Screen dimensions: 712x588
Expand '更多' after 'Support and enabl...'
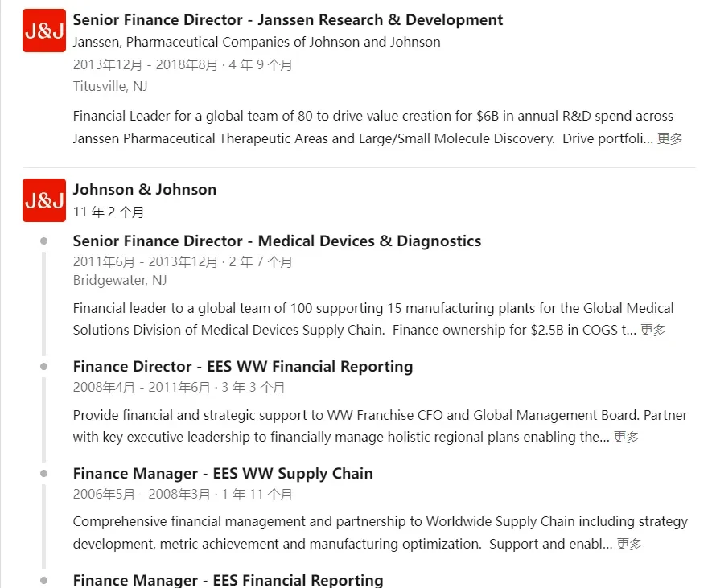click(x=629, y=544)
